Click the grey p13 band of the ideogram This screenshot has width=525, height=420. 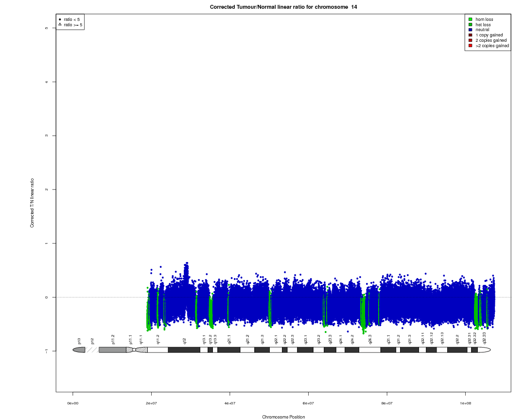point(79,350)
